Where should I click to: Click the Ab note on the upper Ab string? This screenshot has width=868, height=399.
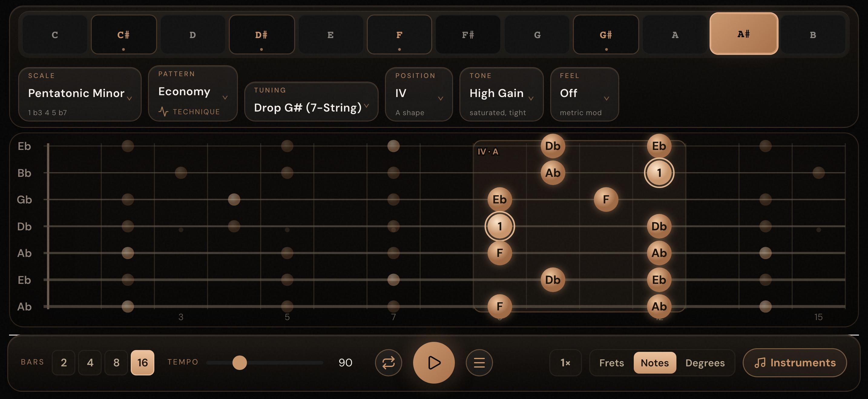[x=659, y=253]
